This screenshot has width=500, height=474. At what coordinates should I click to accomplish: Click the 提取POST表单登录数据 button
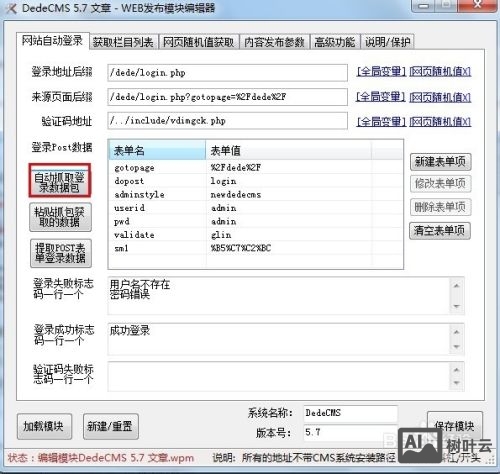coord(61,253)
